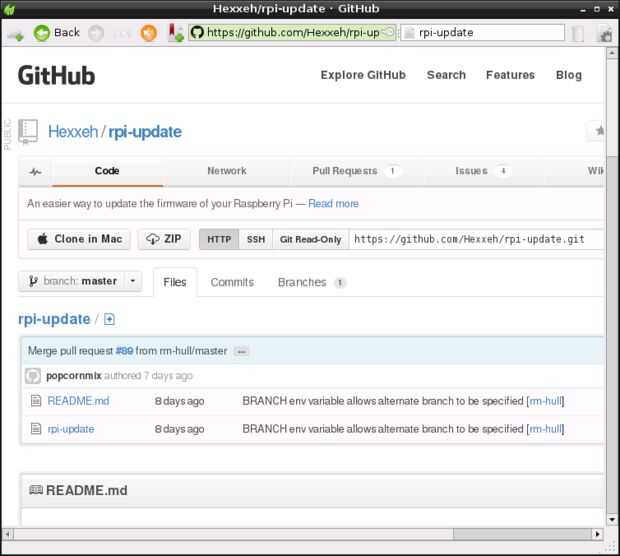Image resolution: width=620 pixels, height=556 pixels.
Task: Go back with the green Back button
Action: pos(57,32)
